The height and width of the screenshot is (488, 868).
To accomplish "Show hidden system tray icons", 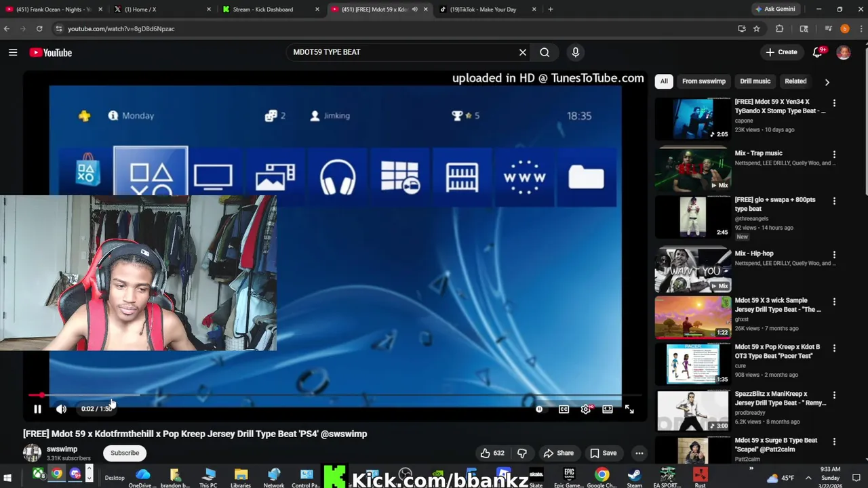I will 808,478.
